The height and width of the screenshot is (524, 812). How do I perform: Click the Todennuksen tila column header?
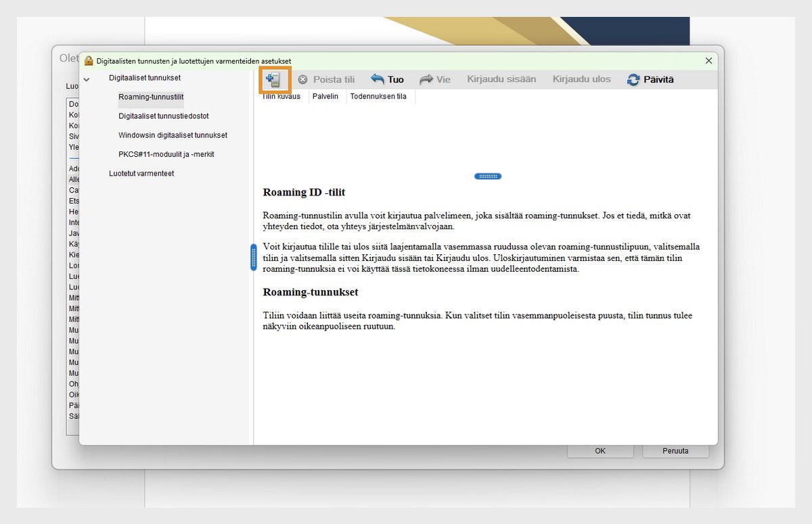coord(378,97)
